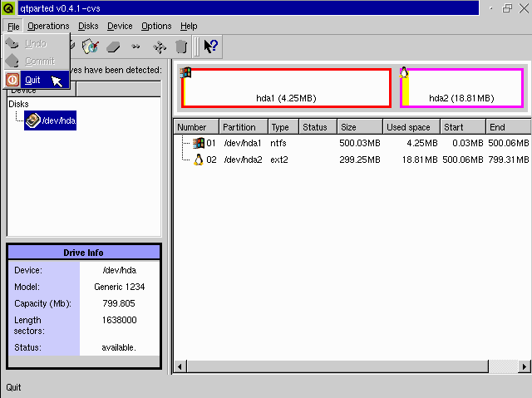Open the File menu
This screenshot has height=398, width=532.
(13, 26)
